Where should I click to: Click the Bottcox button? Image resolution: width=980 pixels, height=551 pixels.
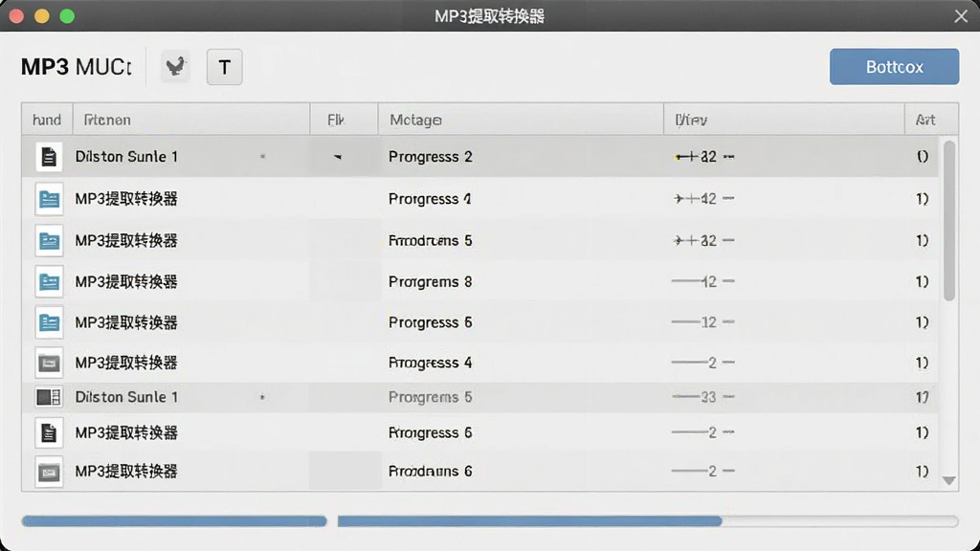(894, 67)
